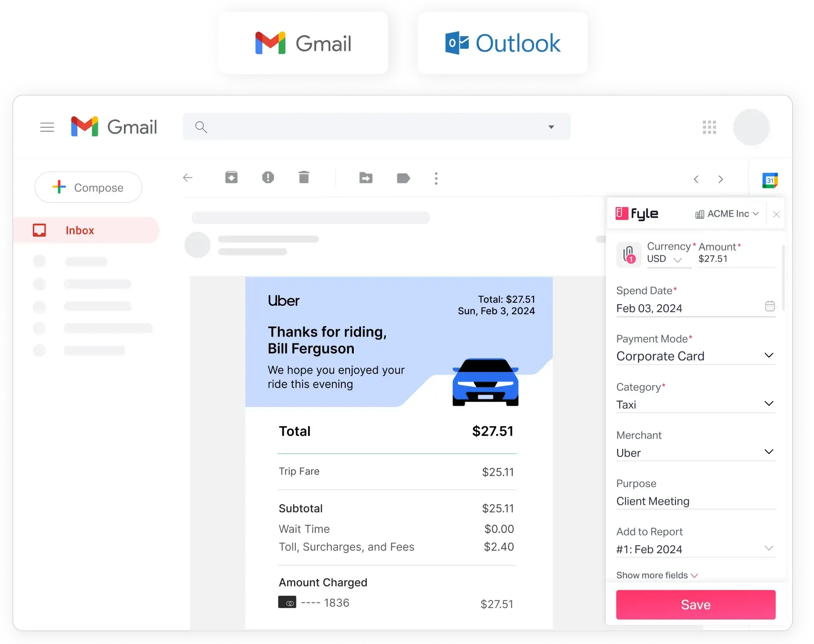Select 'Thanks for riding, Bill Ferguson' text

327,340
